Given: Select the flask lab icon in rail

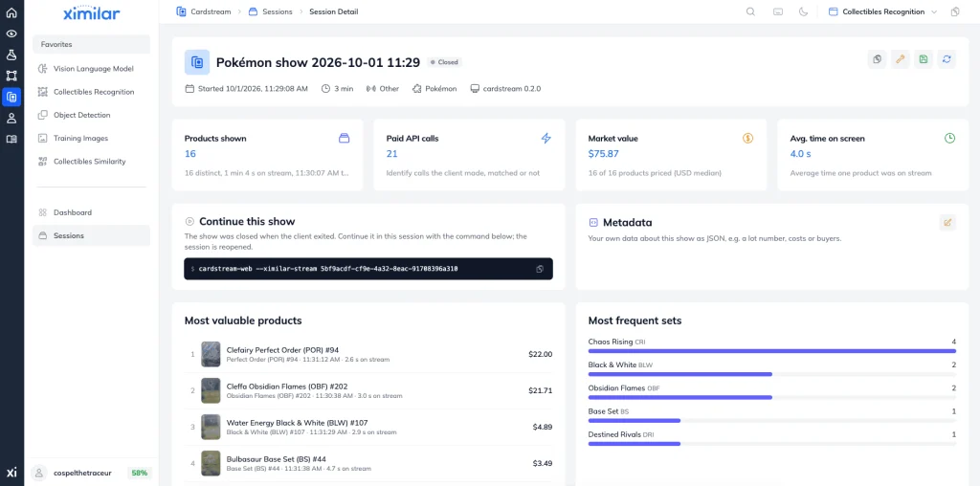Looking at the screenshot, I should 11,55.
